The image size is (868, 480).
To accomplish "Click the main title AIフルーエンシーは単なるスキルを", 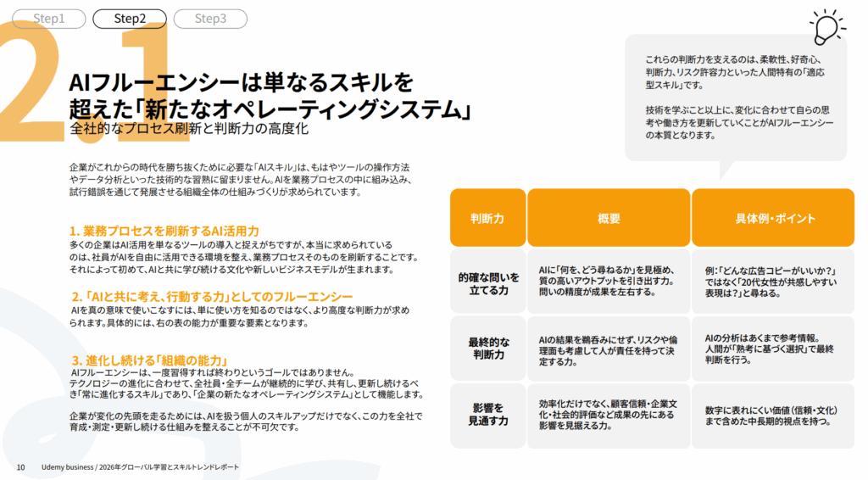I will coord(241,83).
